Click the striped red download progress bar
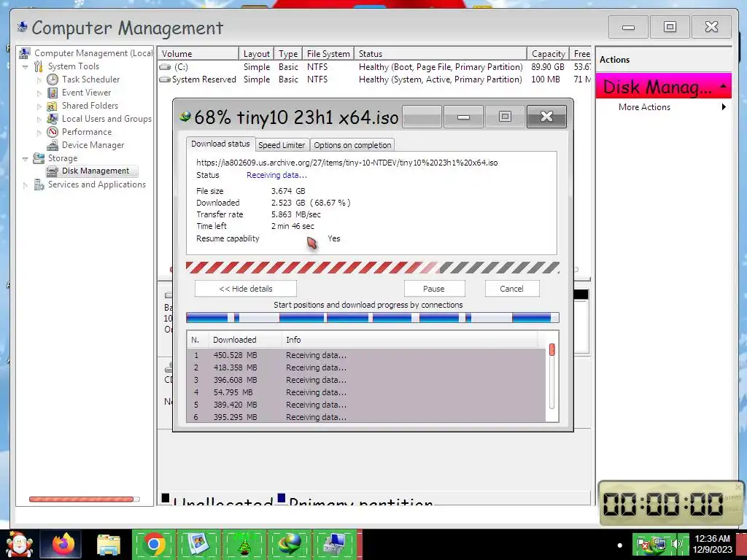 (x=372, y=268)
